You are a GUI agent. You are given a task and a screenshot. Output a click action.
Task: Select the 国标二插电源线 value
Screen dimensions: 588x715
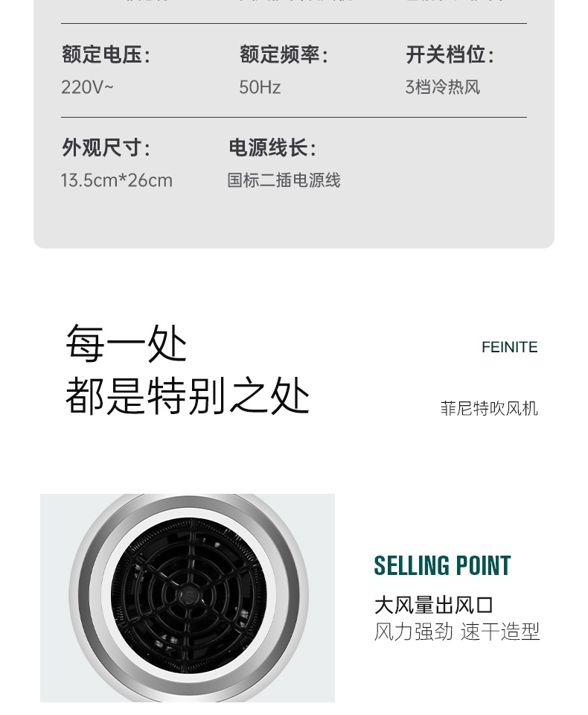284,180
